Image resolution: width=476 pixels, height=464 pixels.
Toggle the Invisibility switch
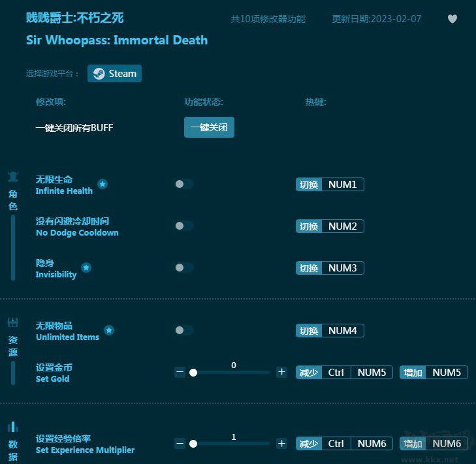(x=184, y=268)
